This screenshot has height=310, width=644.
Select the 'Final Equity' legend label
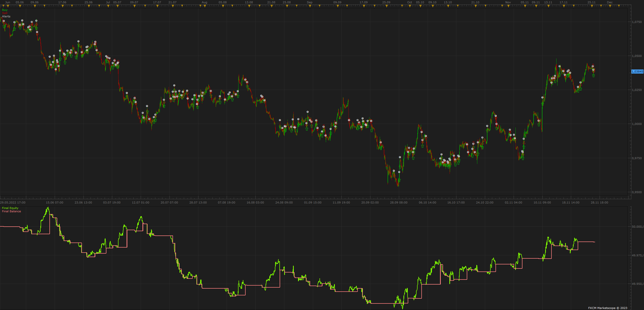[x=10, y=208]
